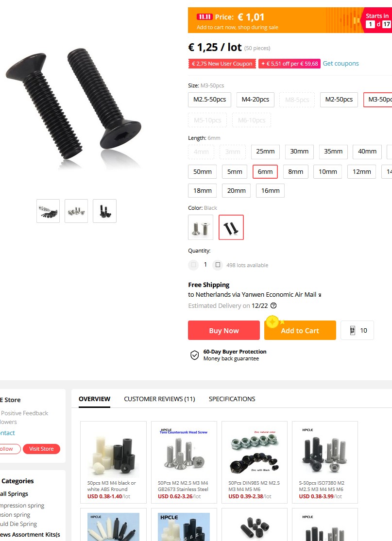Screen dimensions: 392x541
Task: Click the store Contact link
Action: click(7, 433)
